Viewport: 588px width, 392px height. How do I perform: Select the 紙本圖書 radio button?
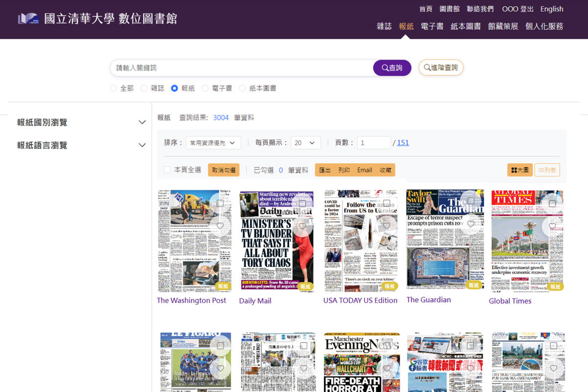242,88
